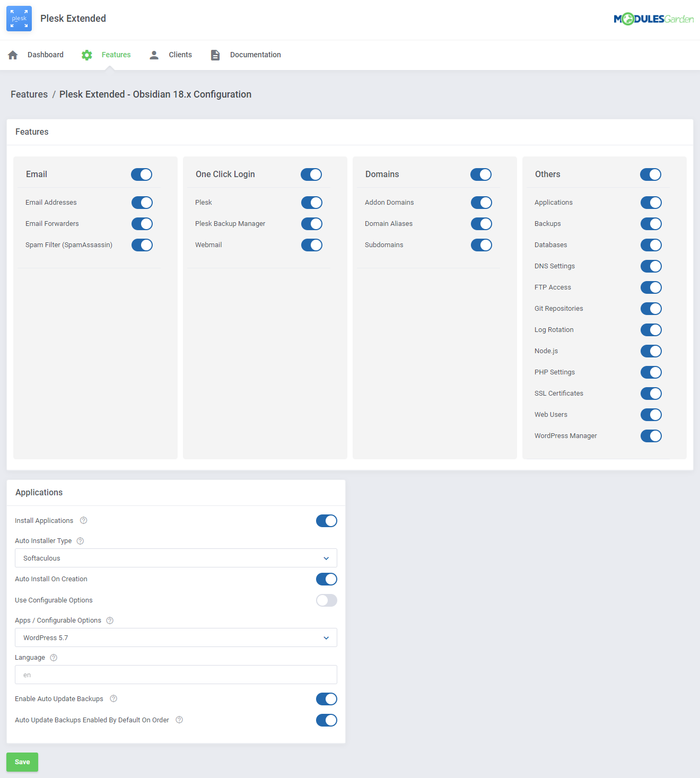700x778 pixels.
Task: Disable Databases feature
Action: tap(651, 245)
